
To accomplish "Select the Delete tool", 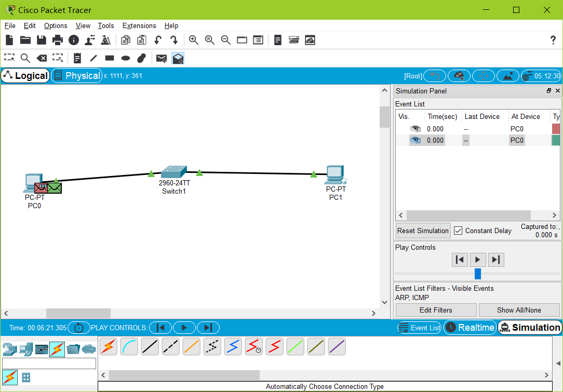I will 42,58.
